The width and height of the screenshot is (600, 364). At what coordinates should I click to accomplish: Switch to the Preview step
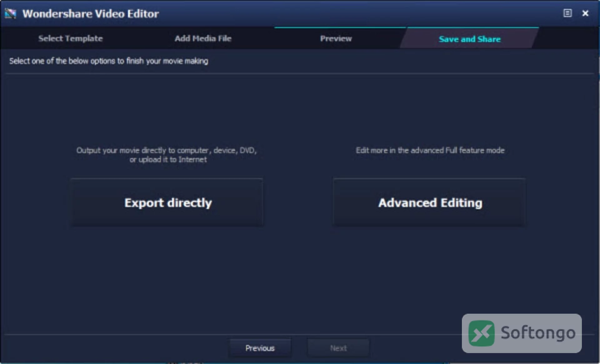point(336,38)
